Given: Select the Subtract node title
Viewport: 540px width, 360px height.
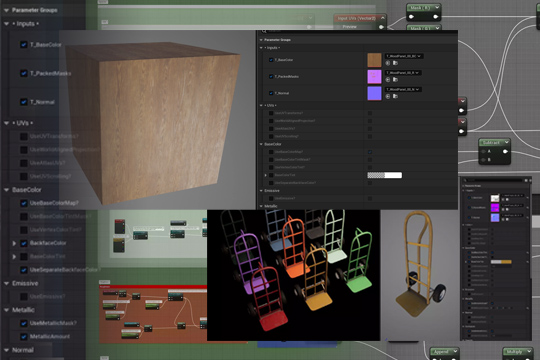Looking at the screenshot, I should 491,142.
